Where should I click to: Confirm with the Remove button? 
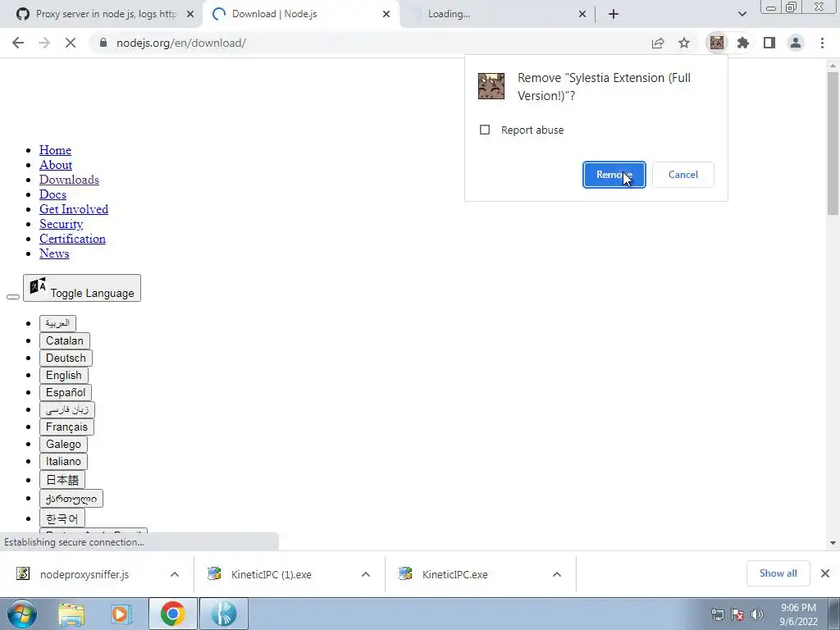tap(614, 175)
